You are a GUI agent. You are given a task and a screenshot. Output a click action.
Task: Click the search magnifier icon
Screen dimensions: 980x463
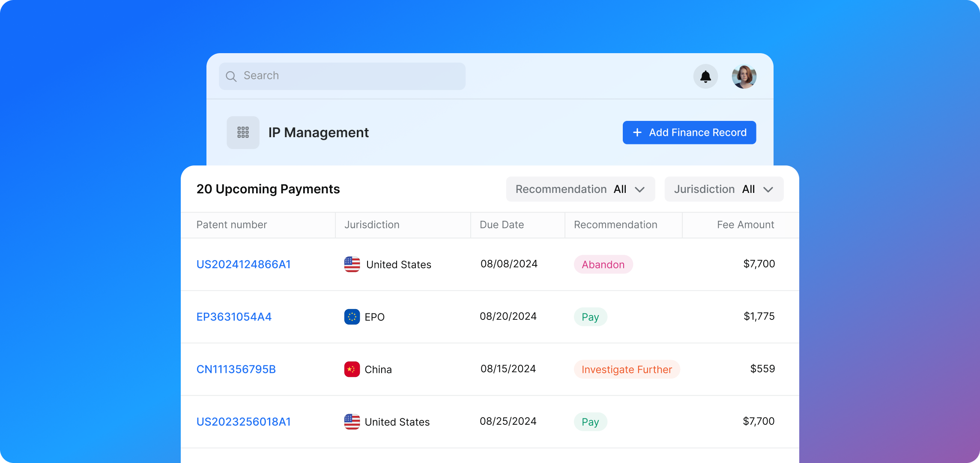tap(231, 76)
